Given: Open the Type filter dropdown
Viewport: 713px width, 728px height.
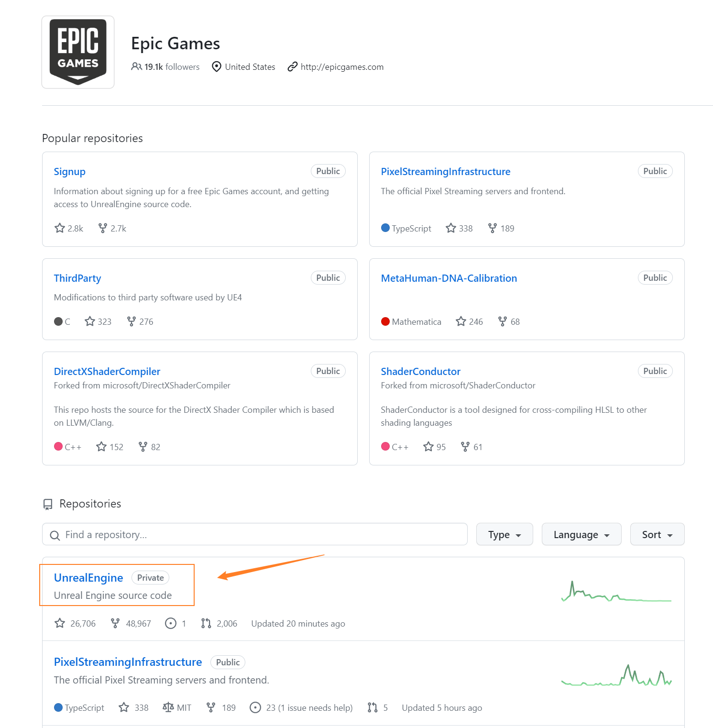Looking at the screenshot, I should (505, 534).
